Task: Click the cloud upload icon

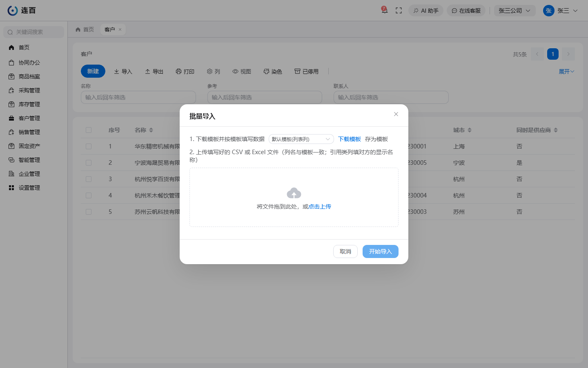Action: pyautogui.click(x=294, y=193)
